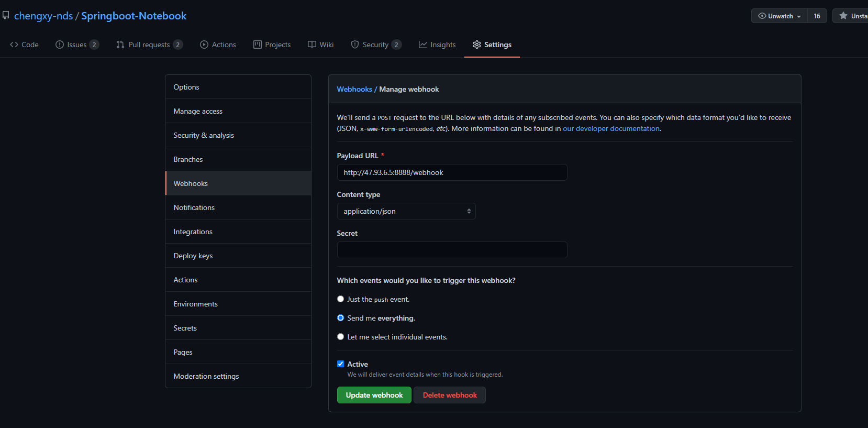This screenshot has width=868, height=428.
Task: Click the Security shield icon
Action: click(x=355, y=45)
